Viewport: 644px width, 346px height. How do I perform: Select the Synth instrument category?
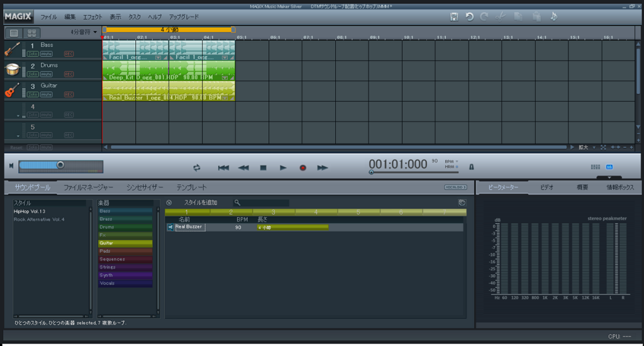tap(125, 276)
